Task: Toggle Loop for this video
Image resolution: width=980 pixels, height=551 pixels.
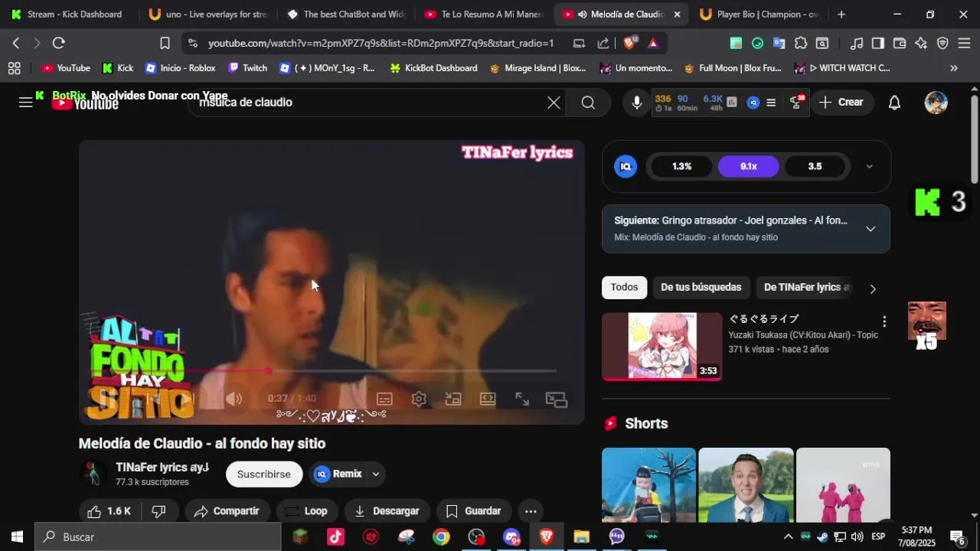Action: point(306,511)
